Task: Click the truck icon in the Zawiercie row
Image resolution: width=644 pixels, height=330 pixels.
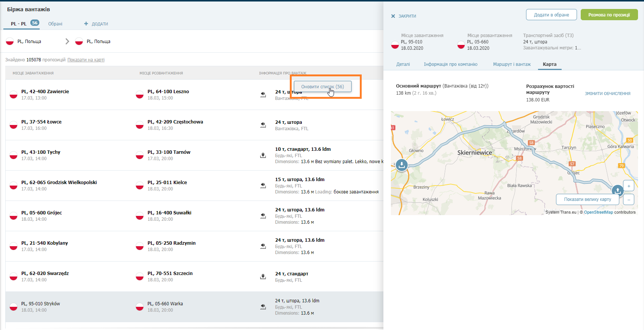Action: [263, 95]
